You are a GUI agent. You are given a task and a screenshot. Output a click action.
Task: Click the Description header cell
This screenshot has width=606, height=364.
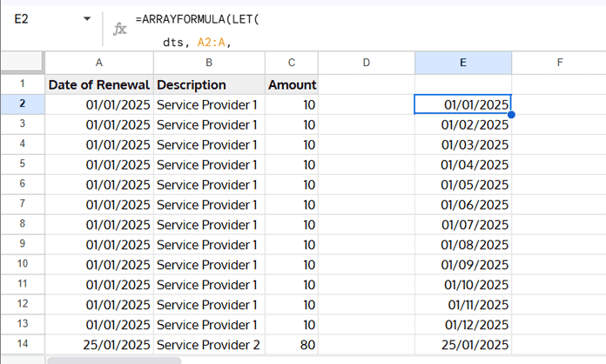(209, 84)
